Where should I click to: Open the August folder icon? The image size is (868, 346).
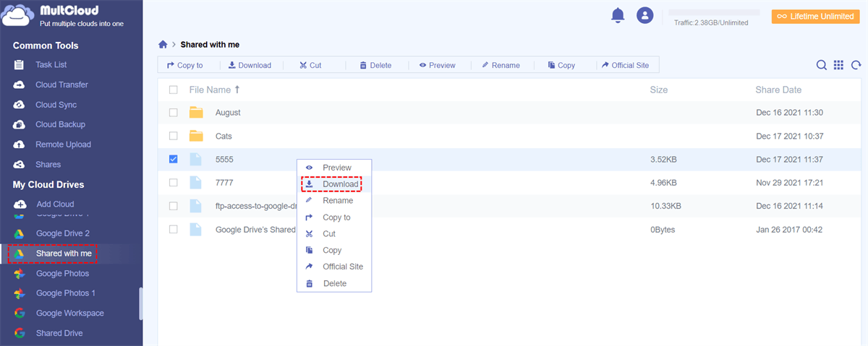tap(196, 113)
